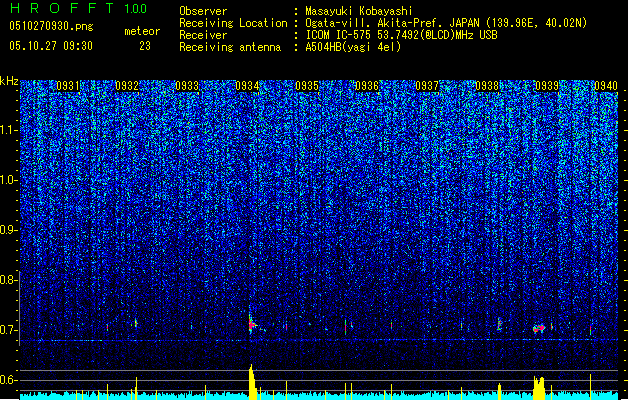Click the 1.0 kHz axis label
Image resolution: width=629 pixels, height=400 pixels.
click(8, 180)
